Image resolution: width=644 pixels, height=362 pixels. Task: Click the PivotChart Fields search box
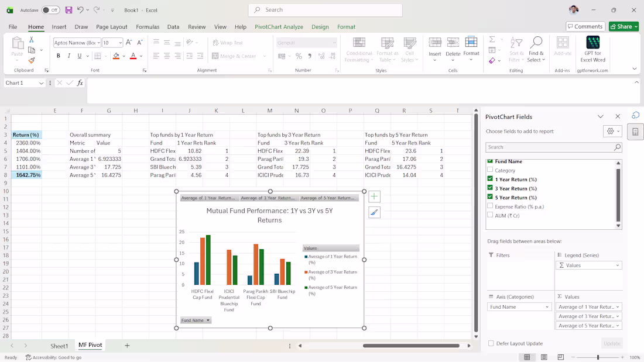pyautogui.click(x=553, y=147)
